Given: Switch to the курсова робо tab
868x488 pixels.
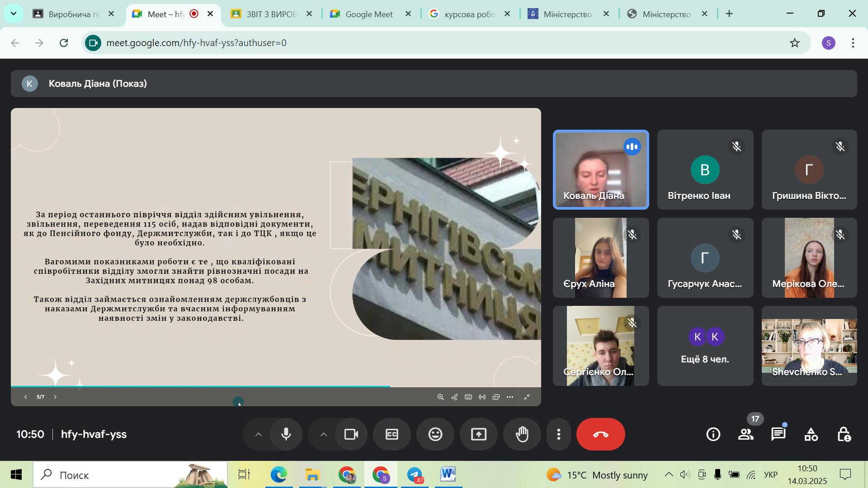Looking at the screenshot, I should pyautogui.click(x=469, y=14).
